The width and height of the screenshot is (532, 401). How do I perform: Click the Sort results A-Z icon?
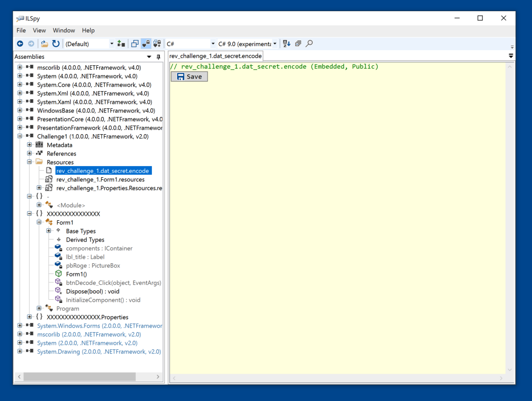tap(287, 44)
